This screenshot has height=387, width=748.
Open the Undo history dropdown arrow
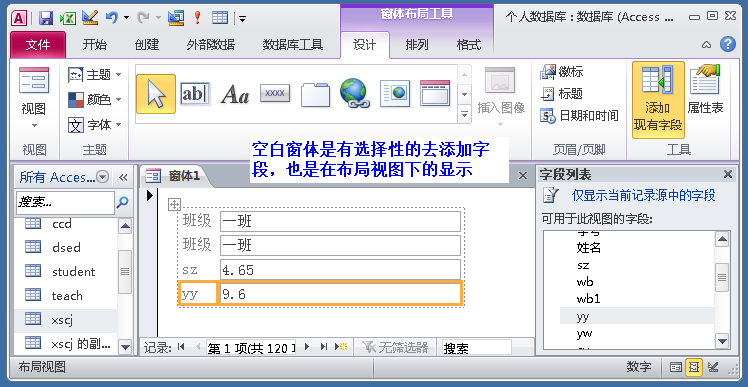[126, 18]
